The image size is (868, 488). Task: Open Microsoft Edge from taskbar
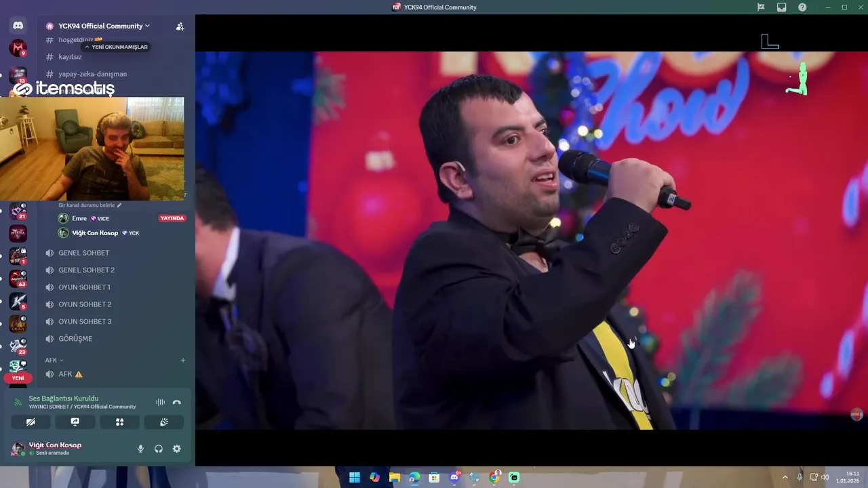[414, 477]
